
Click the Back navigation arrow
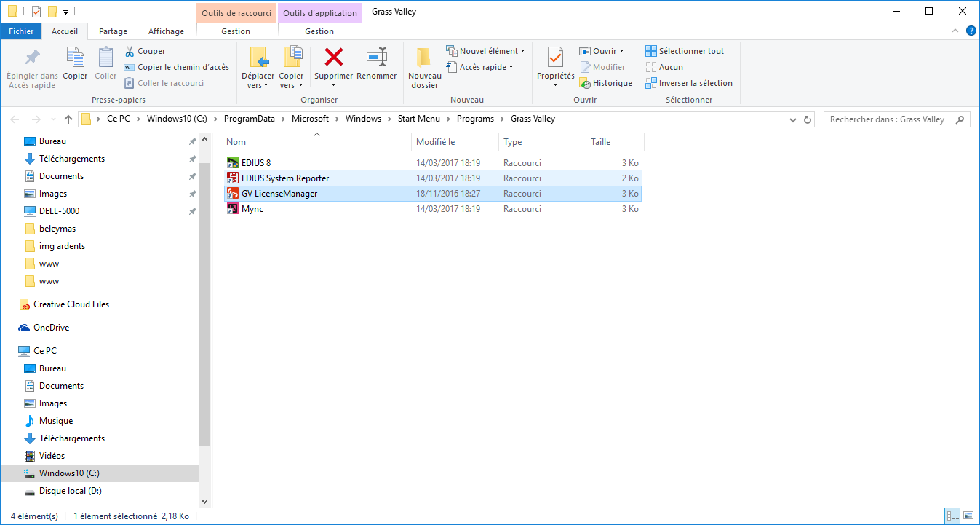16,119
